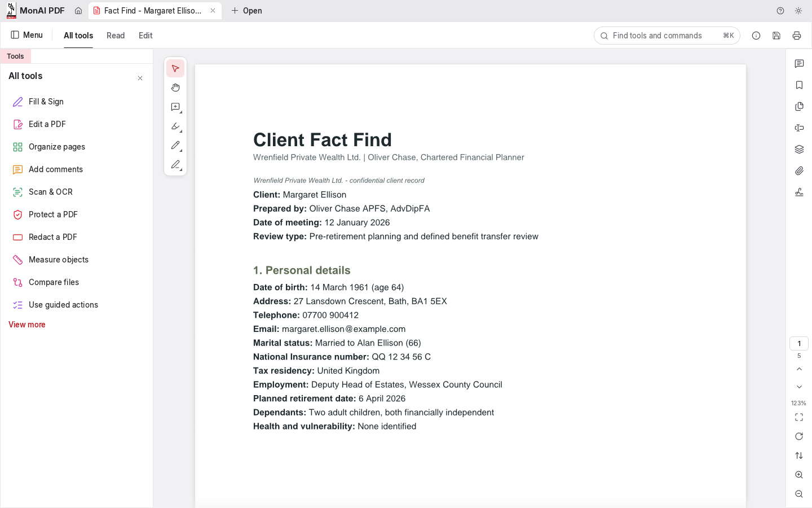Open the signatures panel icon
Viewport: 812px width, 508px height.
pyautogui.click(x=799, y=192)
